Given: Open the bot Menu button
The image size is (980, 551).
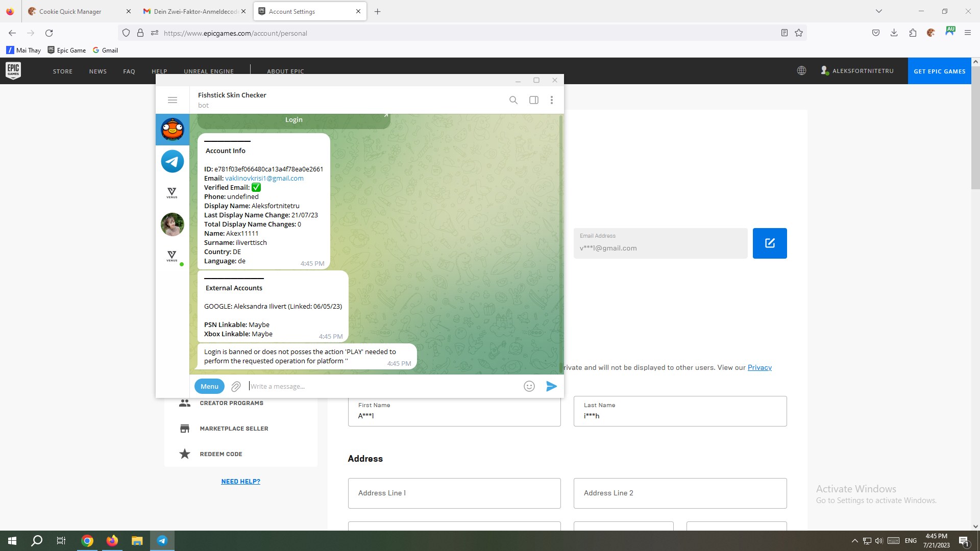Looking at the screenshot, I should pyautogui.click(x=209, y=386).
